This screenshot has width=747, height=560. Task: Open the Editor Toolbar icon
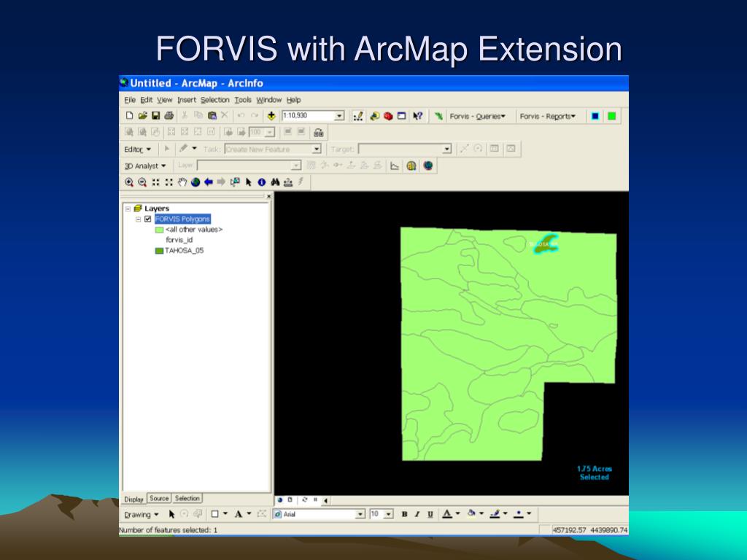(358, 116)
